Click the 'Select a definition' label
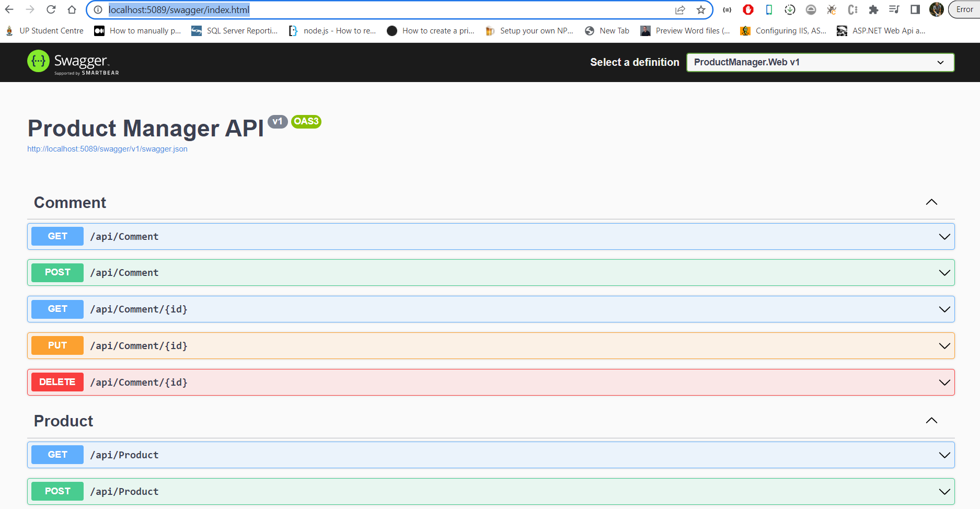Image resolution: width=980 pixels, height=509 pixels. tap(635, 62)
